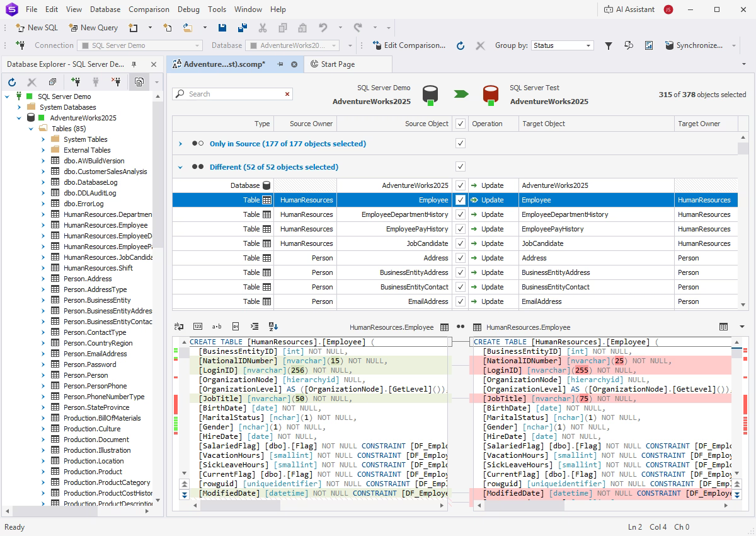Click the New Query toolbar button

click(x=93, y=28)
